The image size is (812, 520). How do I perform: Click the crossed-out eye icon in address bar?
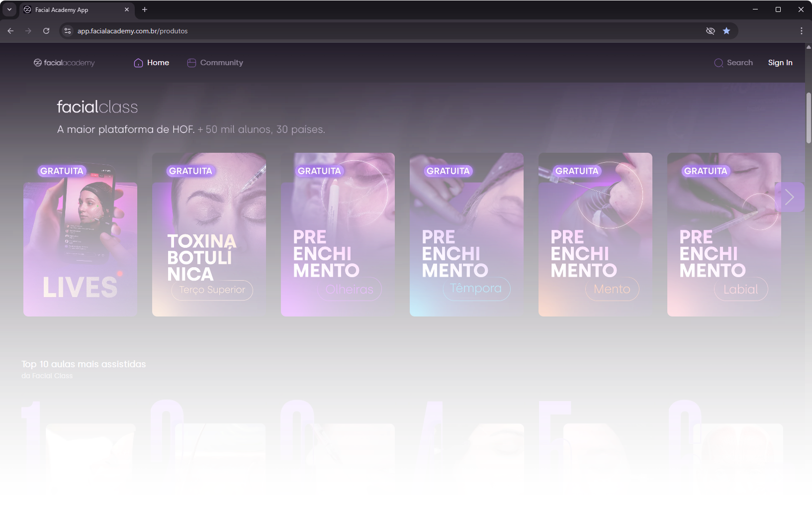711,31
